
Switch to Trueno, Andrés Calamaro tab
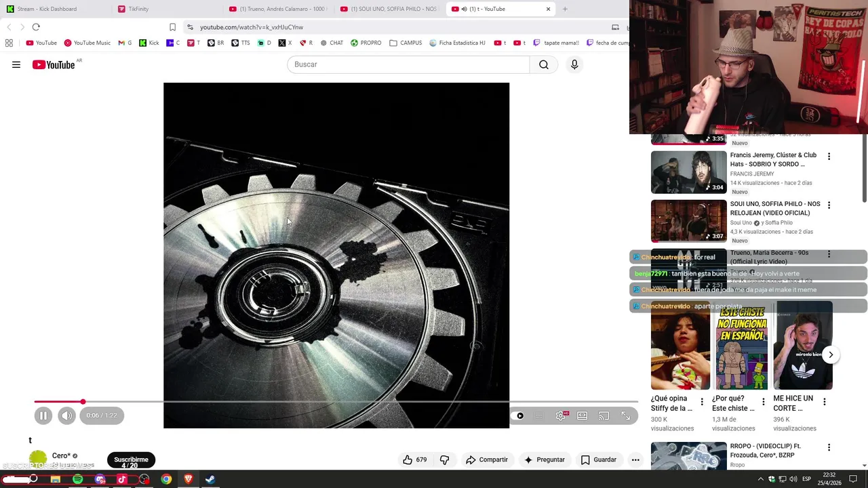[x=278, y=9]
